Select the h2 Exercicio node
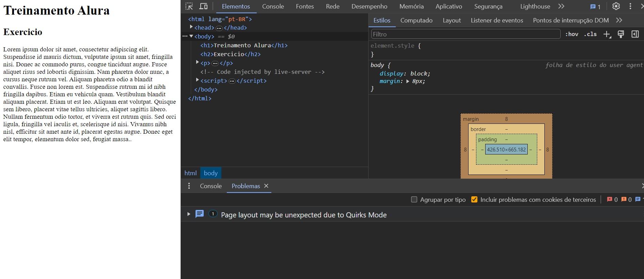644x279 pixels. pyautogui.click(x=231, y=54)
